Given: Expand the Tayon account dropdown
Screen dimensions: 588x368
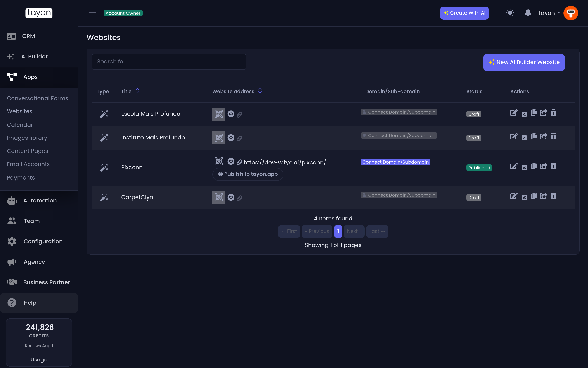Looking at the screenshot, I should (x=549, y=13).
